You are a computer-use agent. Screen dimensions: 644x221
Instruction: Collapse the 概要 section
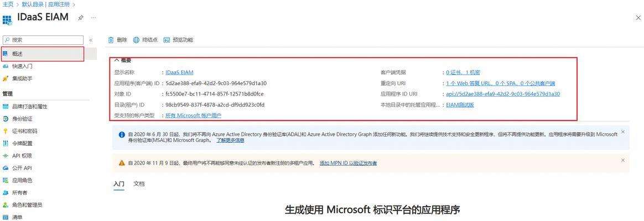(117, 60)
